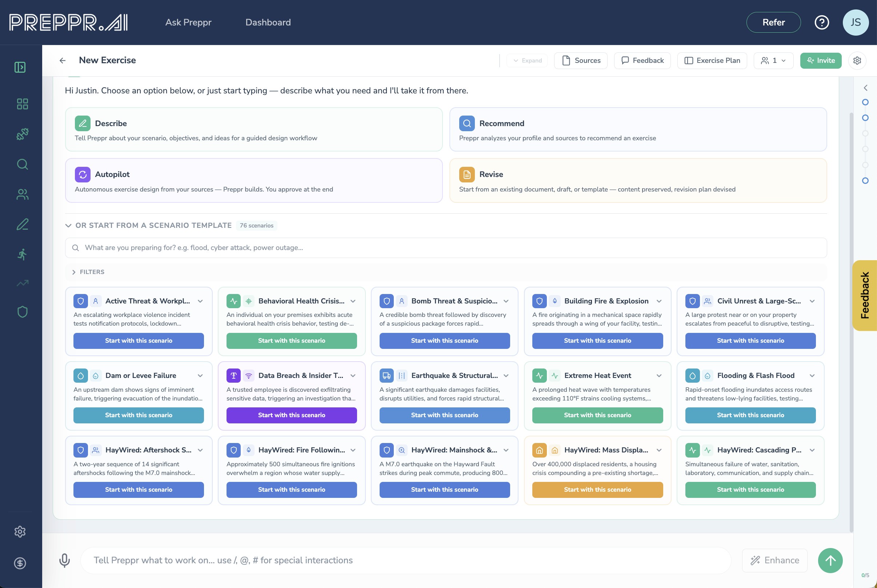Click the help question mark icon

(x=821, y=23)
